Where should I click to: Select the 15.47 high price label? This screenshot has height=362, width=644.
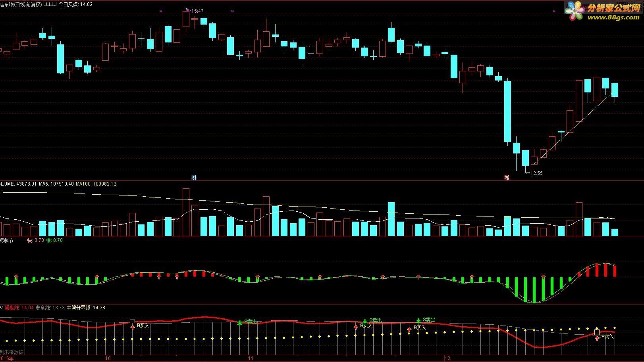197,11
